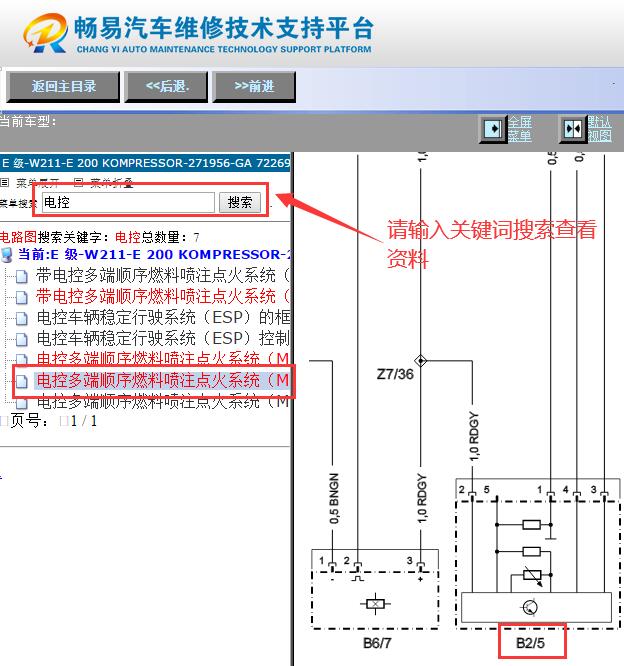The width and height of the screenshot is (624, 666).
Task: Click the 全屏菜单 fullscreen icon
Action: [x=493, y=128]
